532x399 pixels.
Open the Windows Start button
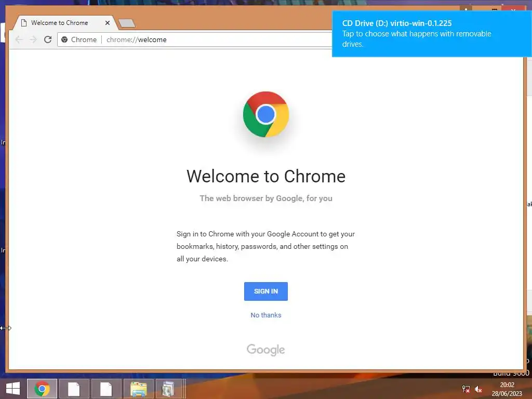[x=13, y=389]
